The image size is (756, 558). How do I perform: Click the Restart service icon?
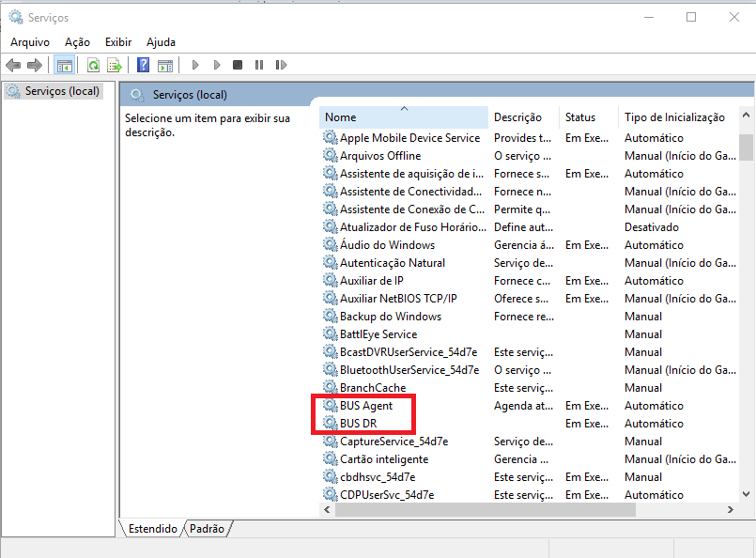pyautogui.click(x=281, y=65)
